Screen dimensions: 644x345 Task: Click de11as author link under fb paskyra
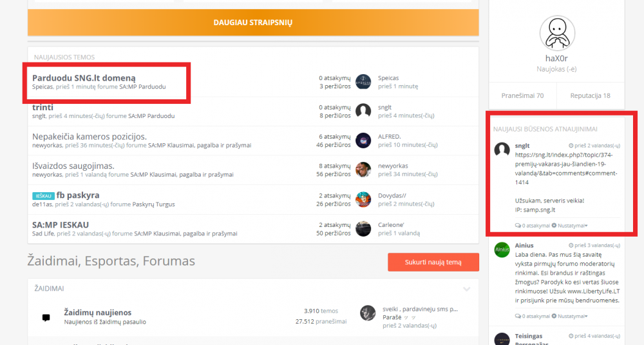(43, 204)
